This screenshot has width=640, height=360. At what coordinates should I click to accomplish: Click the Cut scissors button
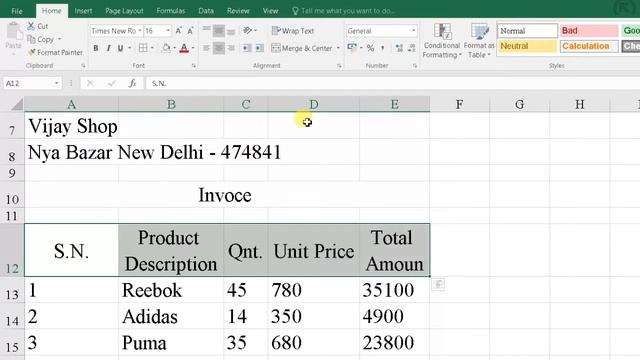pos(38,26)
